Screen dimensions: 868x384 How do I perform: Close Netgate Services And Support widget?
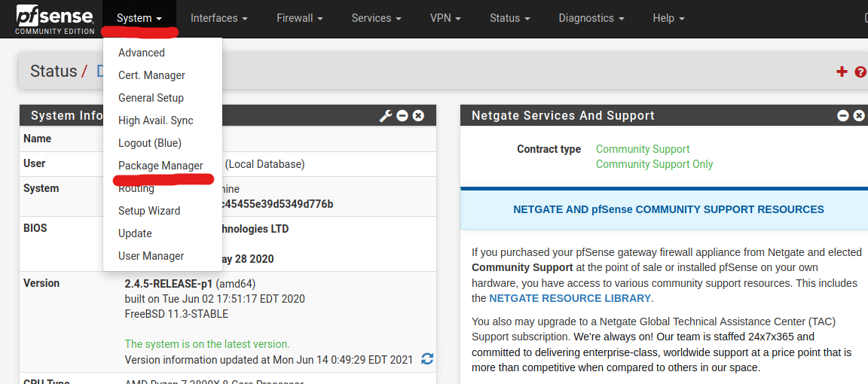pos(859,116)
